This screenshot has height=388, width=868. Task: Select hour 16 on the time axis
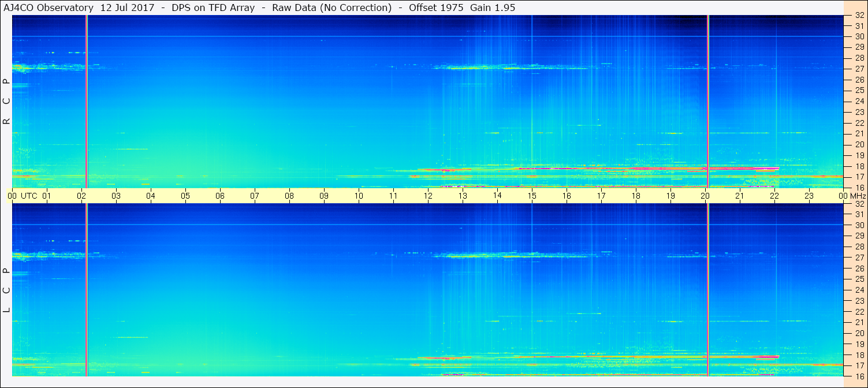pos(567,196)
